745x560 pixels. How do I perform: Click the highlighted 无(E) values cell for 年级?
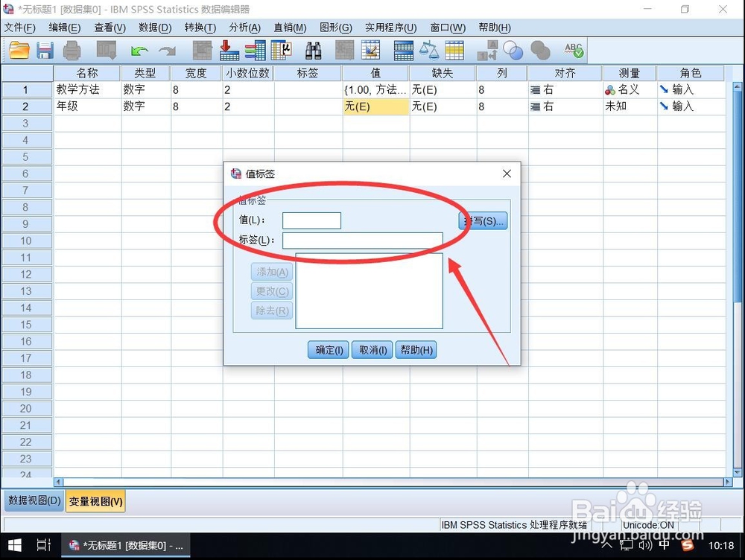[x=375, y=106]
